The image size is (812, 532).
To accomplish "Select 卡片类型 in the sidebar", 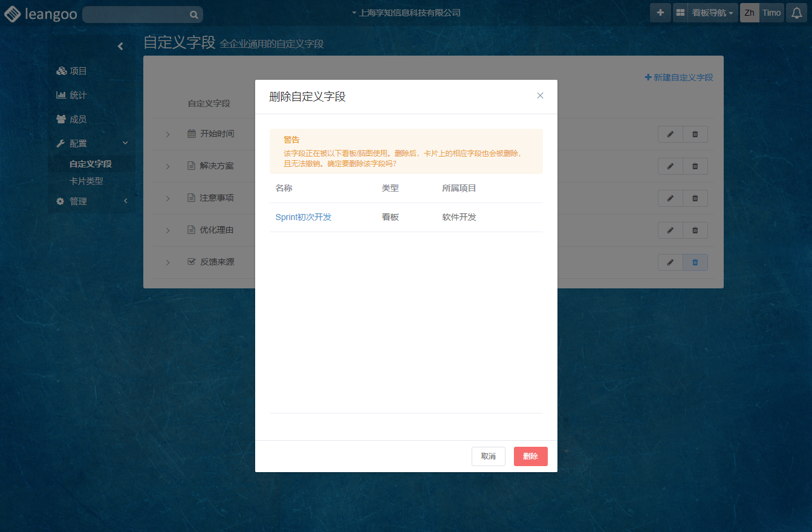I will 86,181.
